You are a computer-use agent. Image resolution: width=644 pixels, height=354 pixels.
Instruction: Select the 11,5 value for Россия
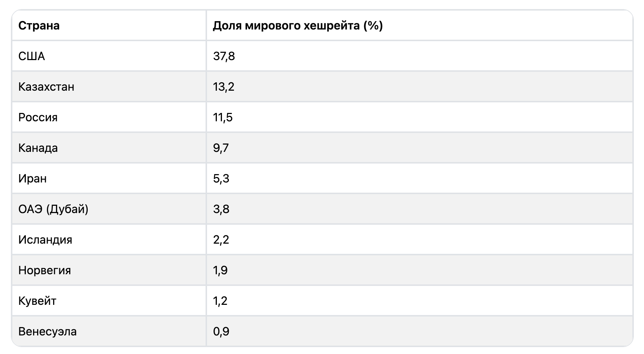pyautogui.click(x=223, y=117)
